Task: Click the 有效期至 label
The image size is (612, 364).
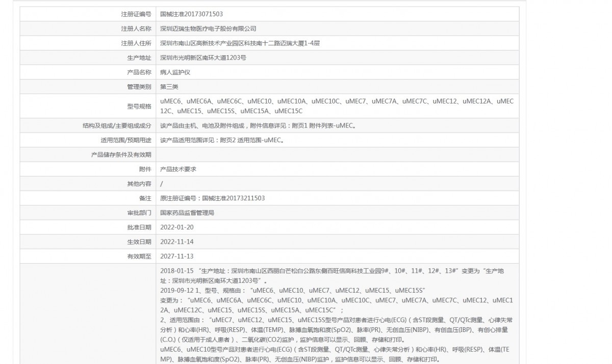Action: (x=139, y=256)
